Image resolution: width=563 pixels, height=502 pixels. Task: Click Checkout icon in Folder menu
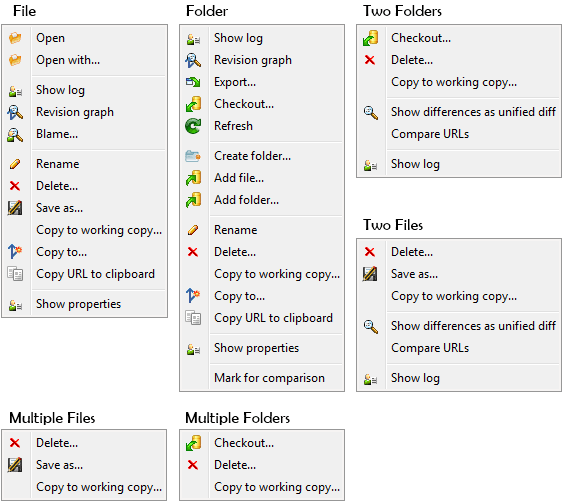click(193, 104)
